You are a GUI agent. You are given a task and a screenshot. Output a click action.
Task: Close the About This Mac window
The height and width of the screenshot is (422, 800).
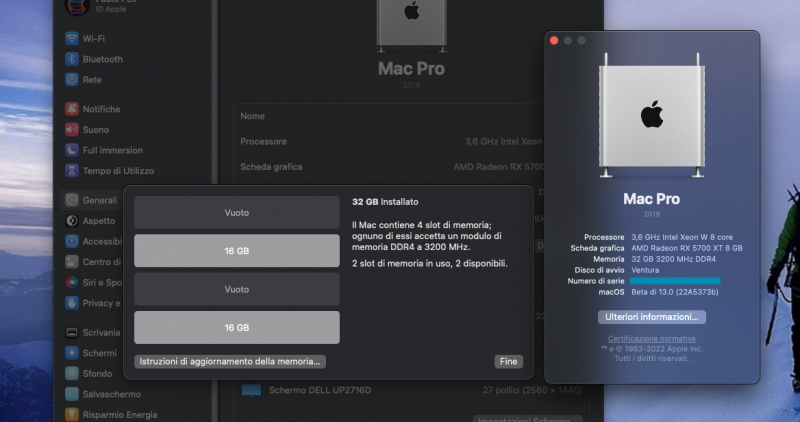pos(554,40)
